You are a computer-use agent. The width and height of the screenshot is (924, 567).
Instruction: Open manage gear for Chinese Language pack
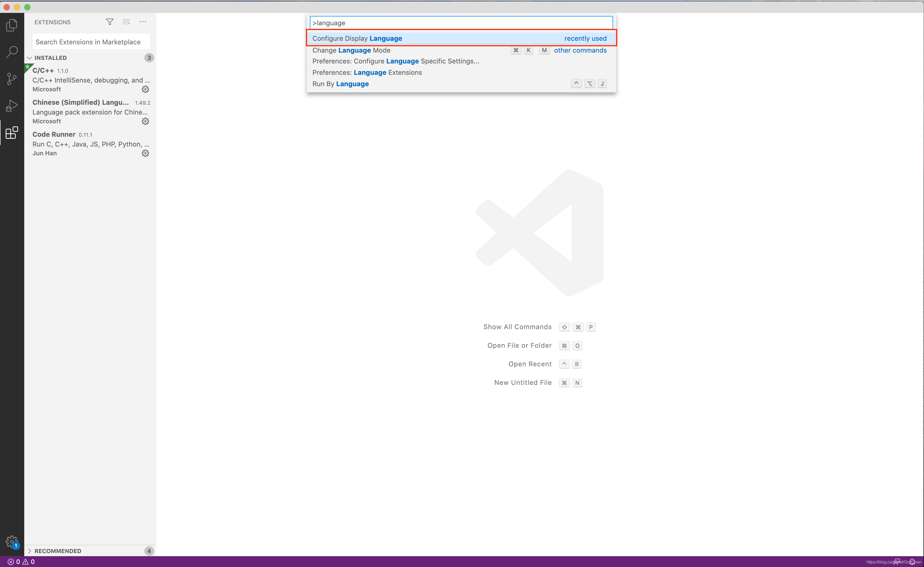[145, 121]
